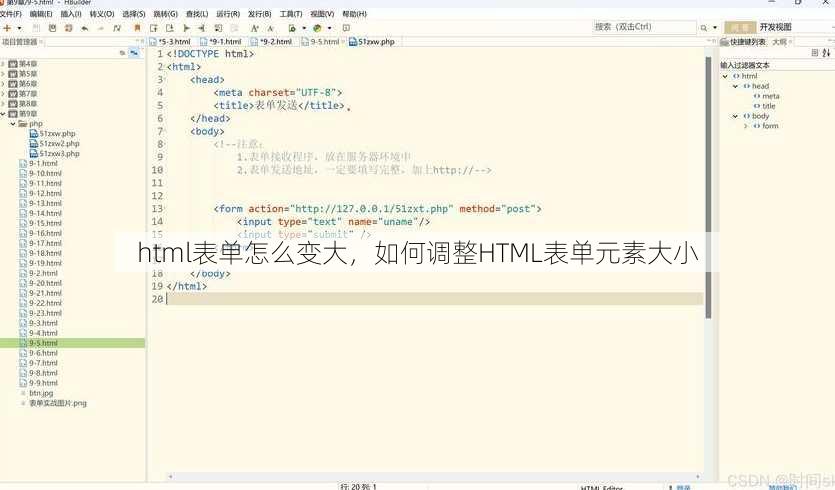
Task: Collapse the head node in outline
Action: pyautogui.click(x=735, y=86)
